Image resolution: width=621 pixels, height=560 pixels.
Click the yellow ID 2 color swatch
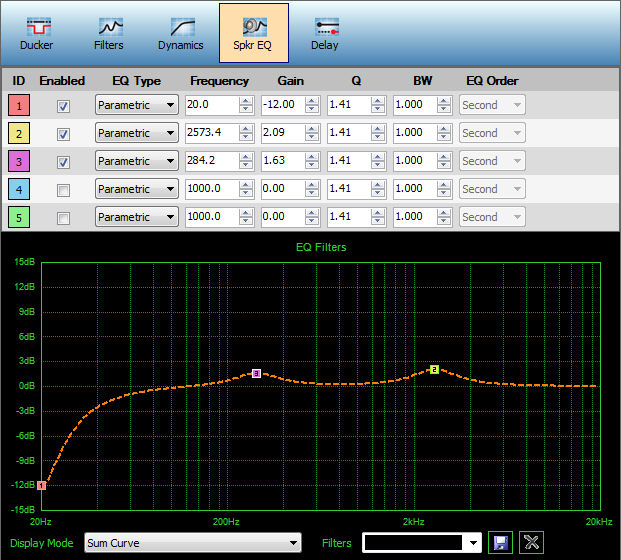(19, 133)
